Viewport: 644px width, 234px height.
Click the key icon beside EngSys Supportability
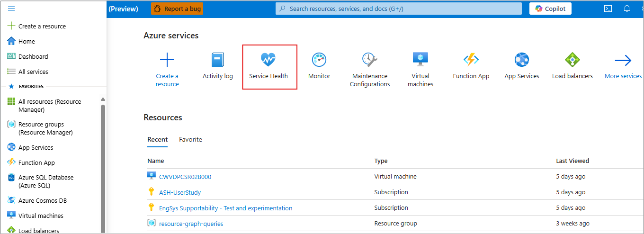tap(152, 207)
